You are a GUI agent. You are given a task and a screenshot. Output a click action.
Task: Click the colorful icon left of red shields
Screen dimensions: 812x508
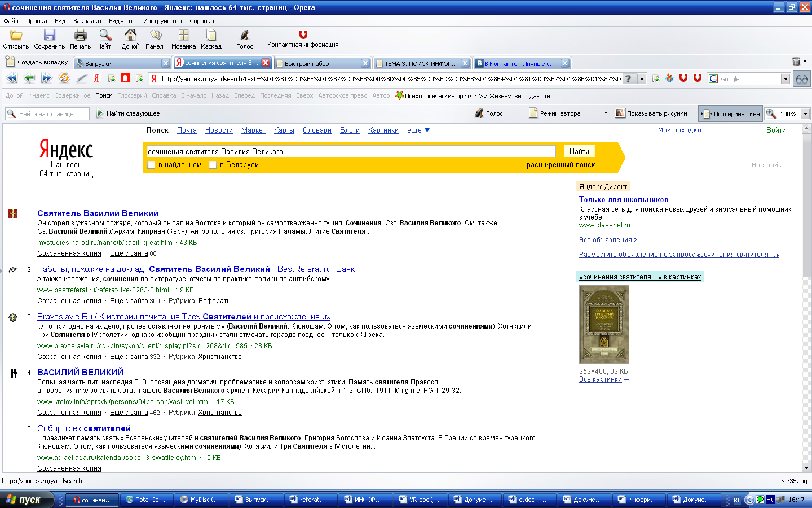pos(669,78)
